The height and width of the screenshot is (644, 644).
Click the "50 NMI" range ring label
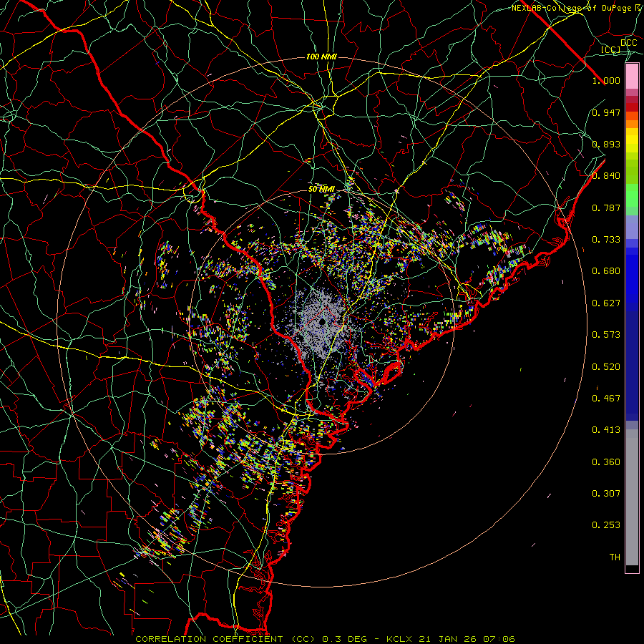click(321, 190)
